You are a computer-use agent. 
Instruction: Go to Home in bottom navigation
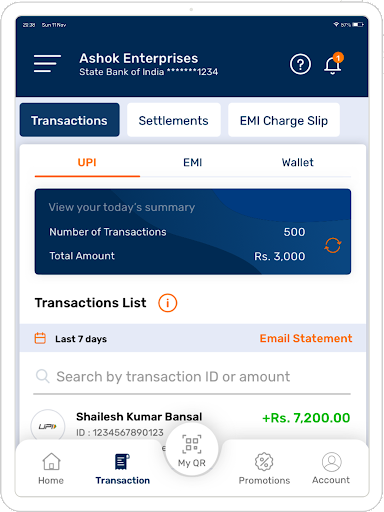51,469
